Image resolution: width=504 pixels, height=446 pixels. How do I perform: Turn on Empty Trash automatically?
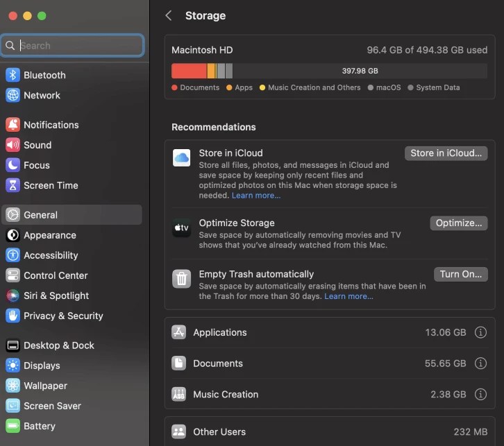click(x=460, y=274)
